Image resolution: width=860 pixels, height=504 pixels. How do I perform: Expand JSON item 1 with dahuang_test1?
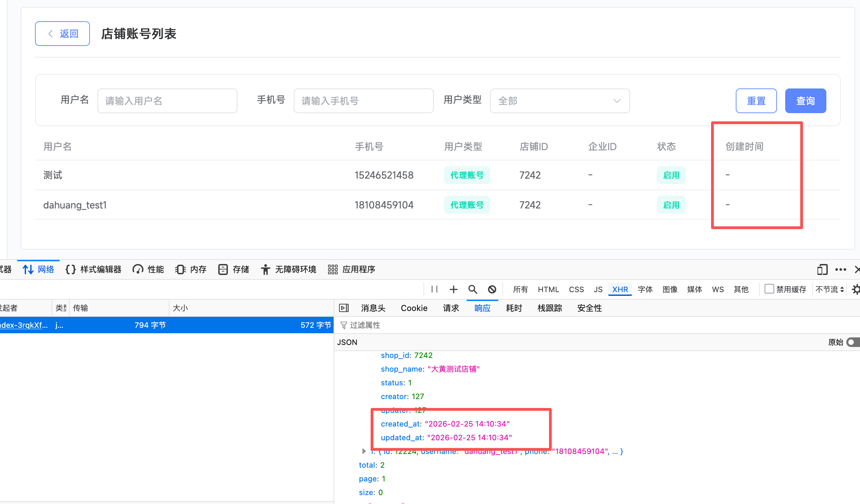(364, 451)
